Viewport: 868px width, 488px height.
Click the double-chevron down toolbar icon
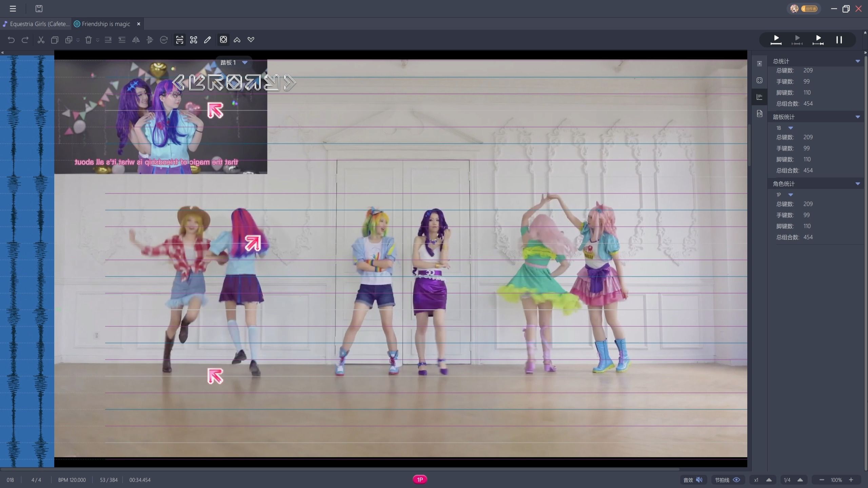point(251,40)
